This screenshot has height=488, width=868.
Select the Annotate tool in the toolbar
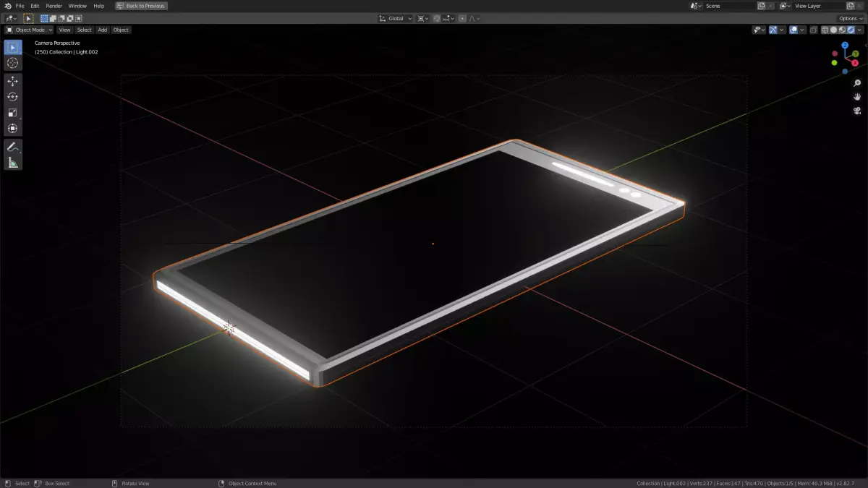[x=12, y=146]
